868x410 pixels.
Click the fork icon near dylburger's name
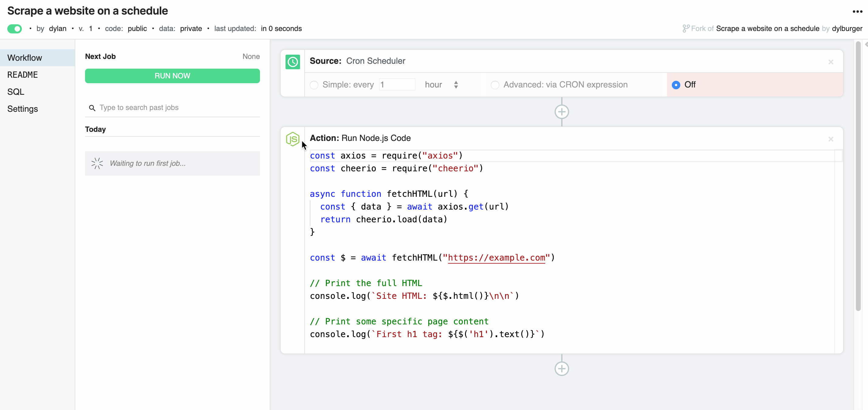(686, 28)
